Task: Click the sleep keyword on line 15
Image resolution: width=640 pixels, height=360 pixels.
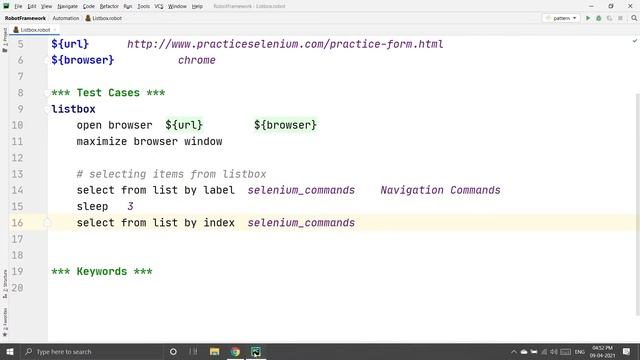Action: point(92,207)
